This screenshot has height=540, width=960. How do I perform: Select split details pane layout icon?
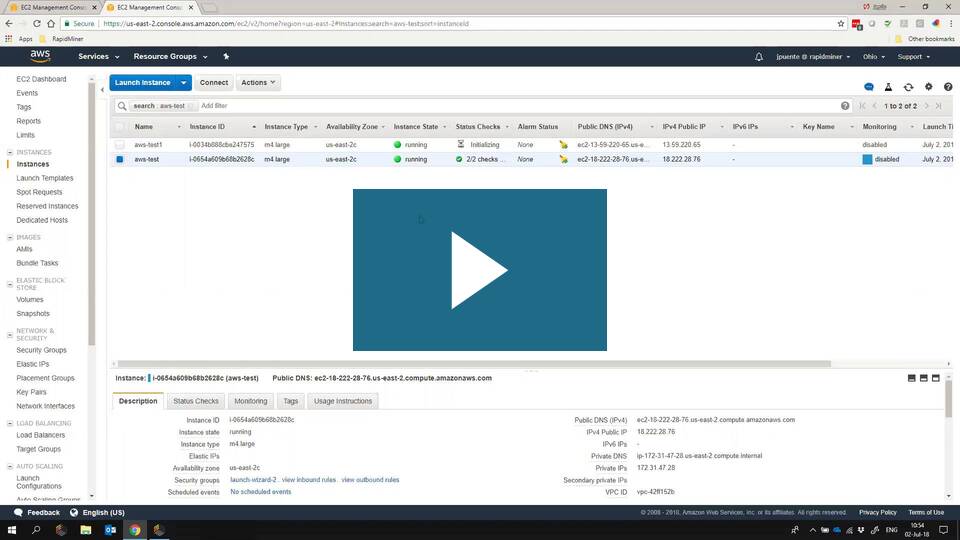click(924, 378)
